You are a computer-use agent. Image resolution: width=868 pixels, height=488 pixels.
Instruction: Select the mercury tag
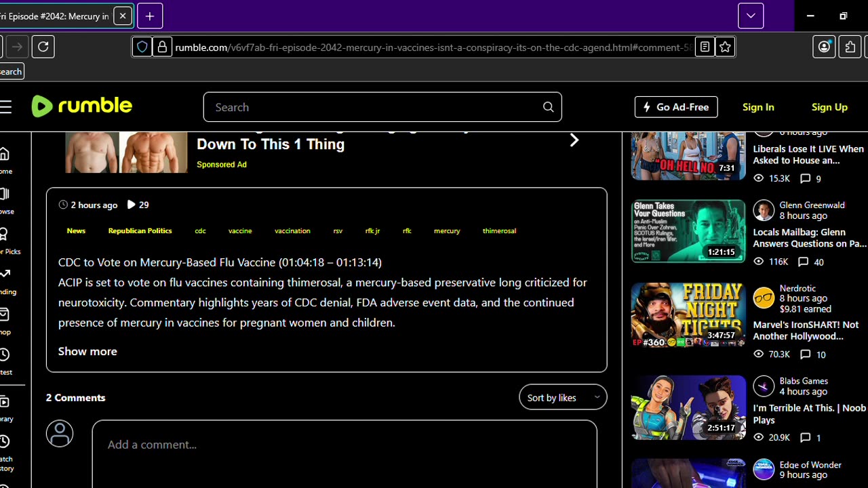tap(447, 230)
